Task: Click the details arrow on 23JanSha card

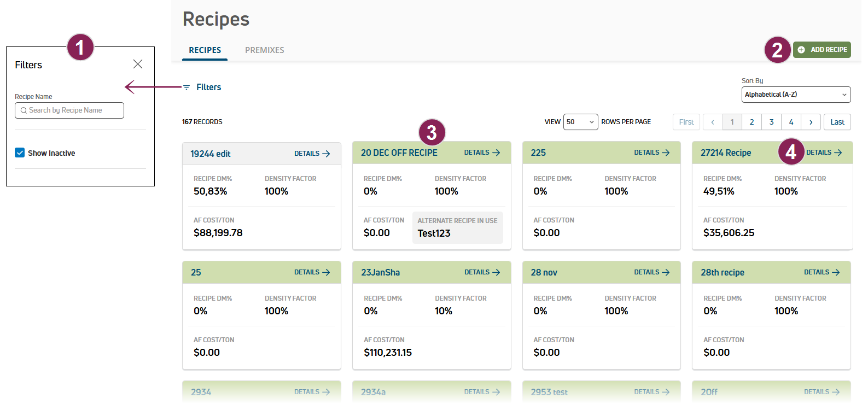Action: point(496,272)
